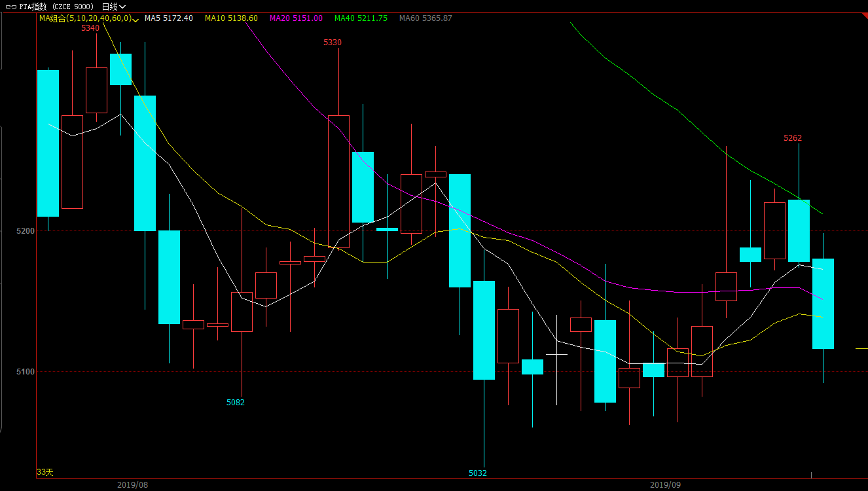Select the MA60 5365.87 legend label
Image resolution: width=868 pixels, height=491 pixels.
tap(425, 18)
